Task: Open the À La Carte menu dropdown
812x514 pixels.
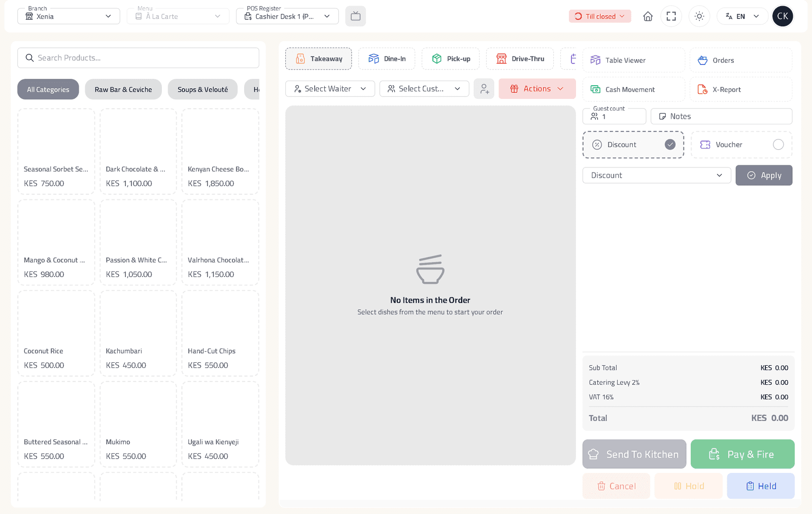Action: (x=178, y=16)
